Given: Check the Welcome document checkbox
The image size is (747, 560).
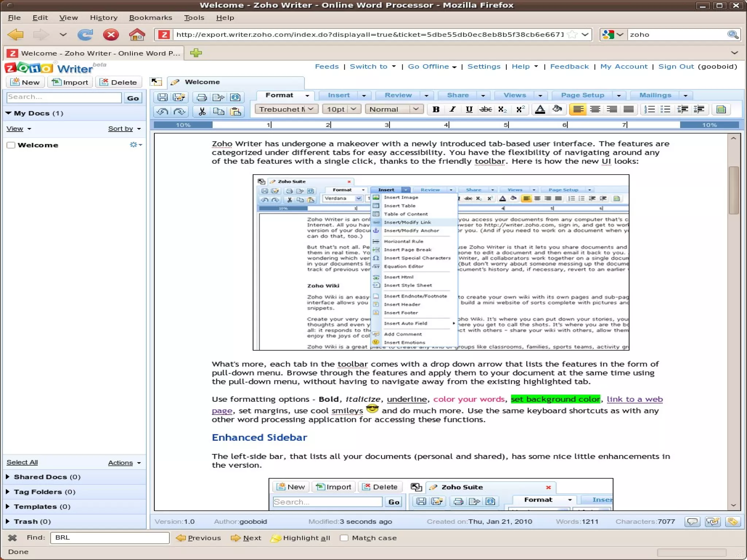Looking at the screenshot, I should [x=11, y=145].
